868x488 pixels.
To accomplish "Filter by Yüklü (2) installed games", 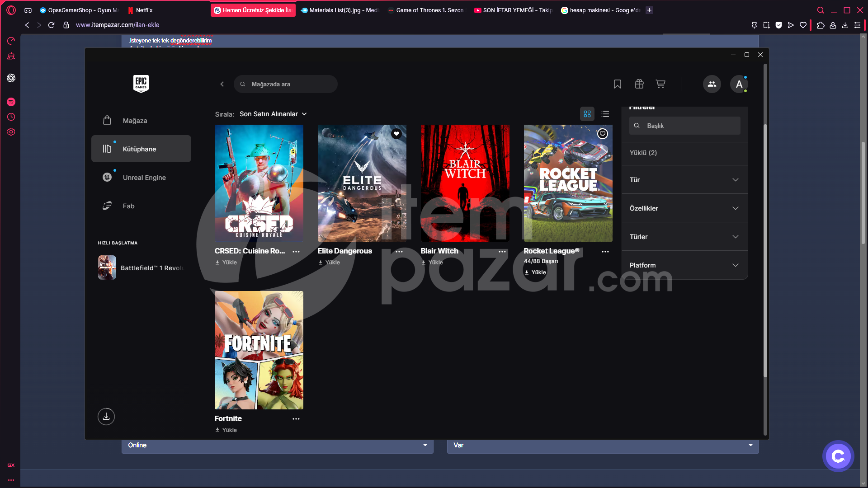I will [643, 153].
